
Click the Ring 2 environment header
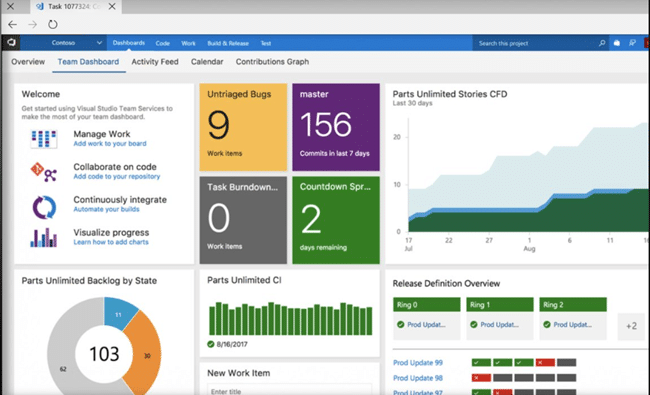(x=573, y=305)
